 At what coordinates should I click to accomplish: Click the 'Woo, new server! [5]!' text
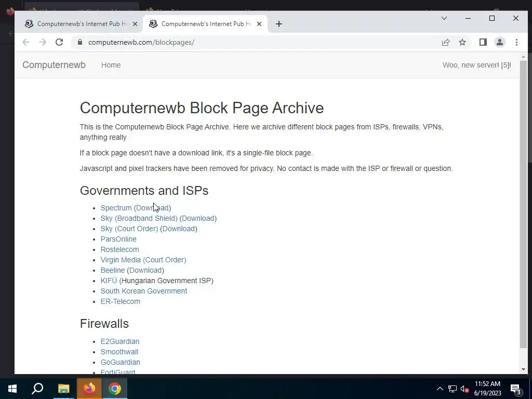coord(477,65)
